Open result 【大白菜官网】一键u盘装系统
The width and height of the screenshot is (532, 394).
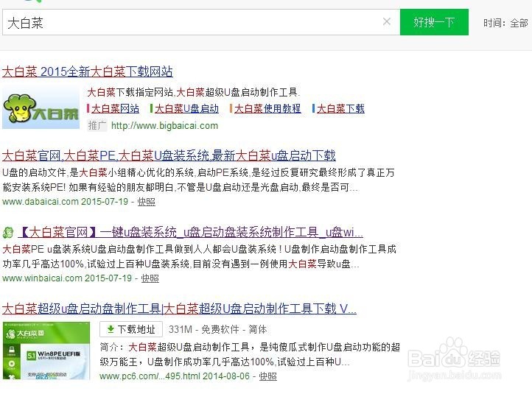(191, 232)
